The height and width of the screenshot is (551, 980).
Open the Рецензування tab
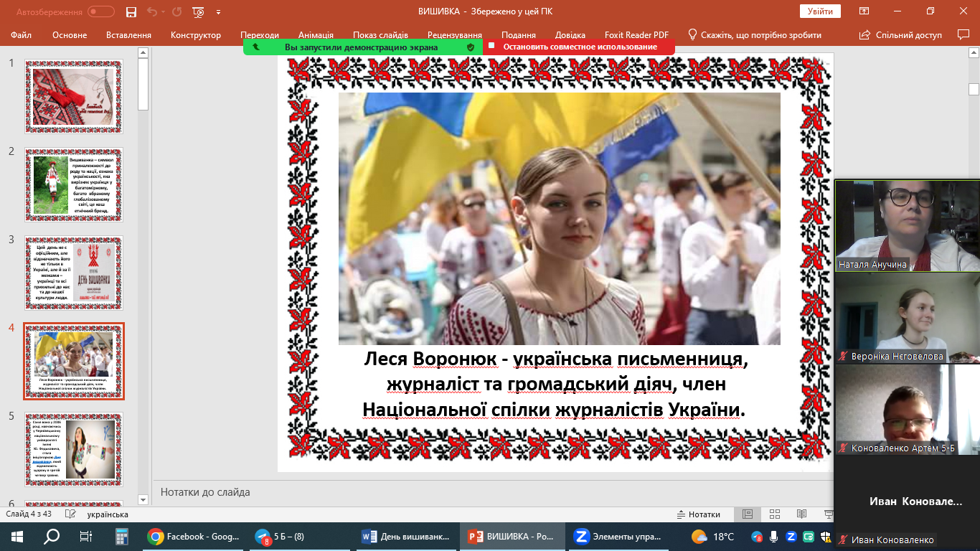tap(455, 34)
